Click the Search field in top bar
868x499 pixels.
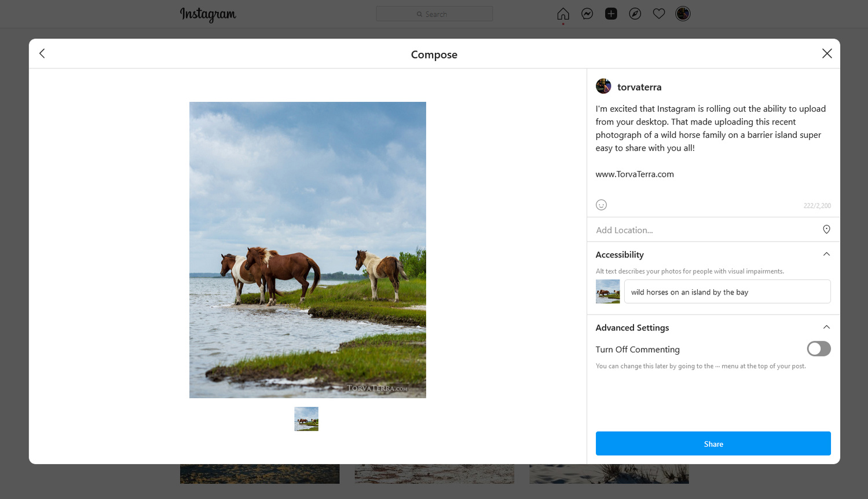pos(434,14)
